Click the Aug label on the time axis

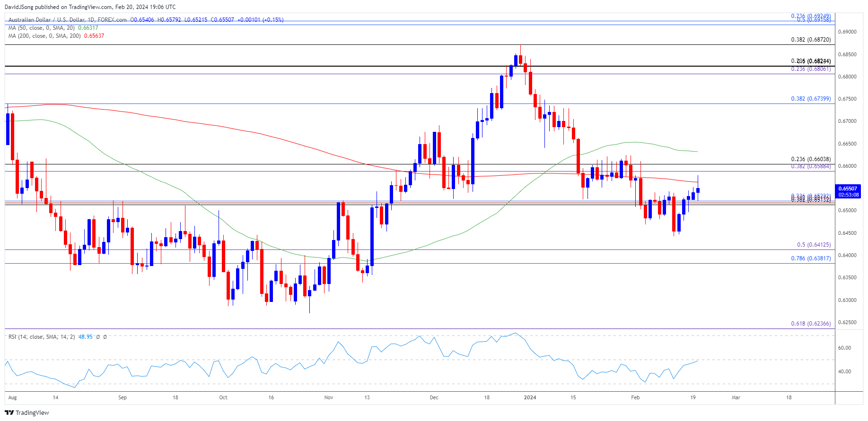pos(13,397)
